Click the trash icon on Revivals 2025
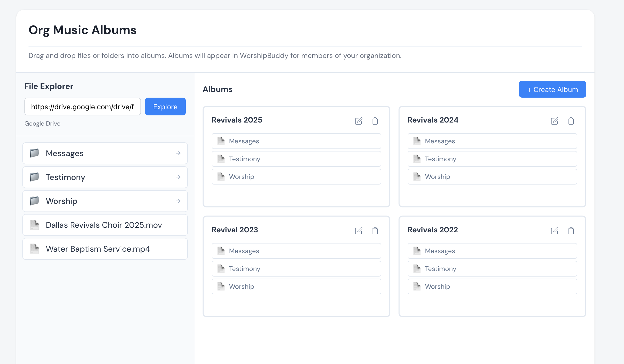Image resolution: width=624 pixels, height=364 pixels. (x=375, y=121)
